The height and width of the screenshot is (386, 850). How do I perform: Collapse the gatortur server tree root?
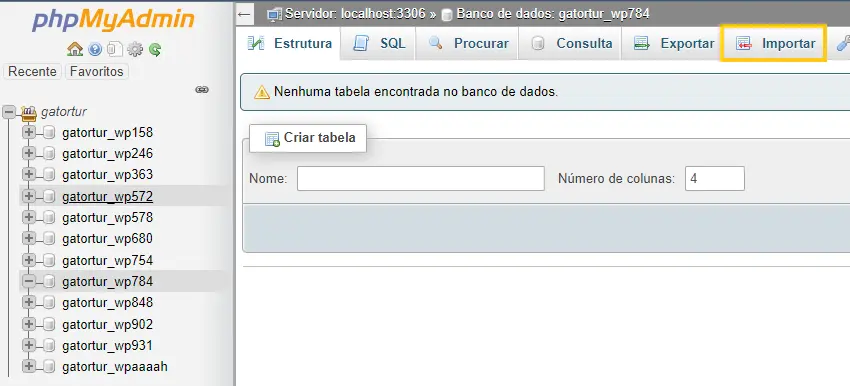click(x=9, y=112)
